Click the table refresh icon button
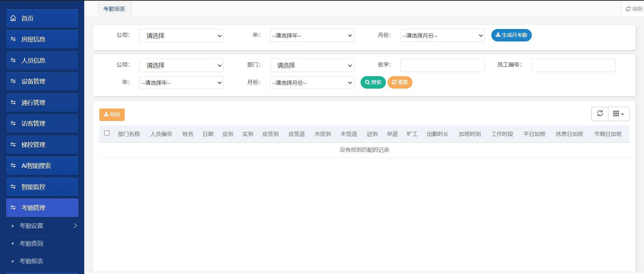The image size is (644, 274). pos(600,114)
